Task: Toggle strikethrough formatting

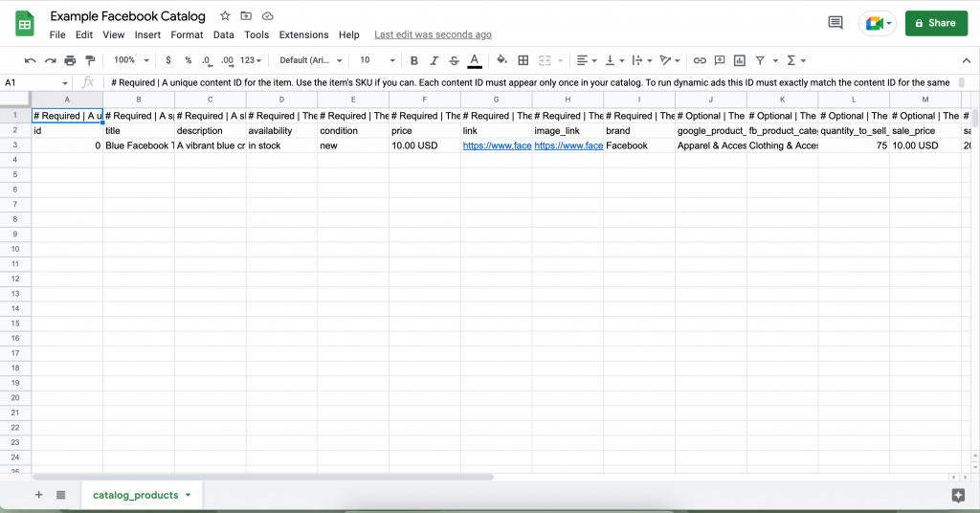Action: 454,60
